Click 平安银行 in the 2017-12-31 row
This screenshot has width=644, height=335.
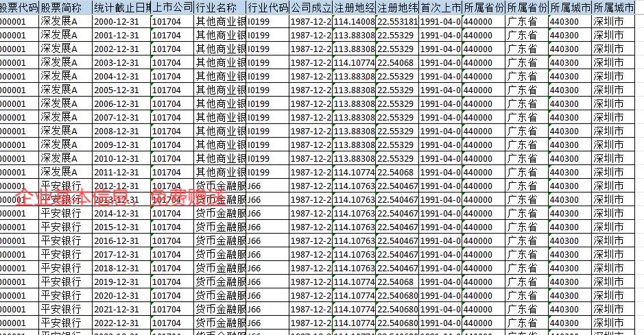coord(65,254)
